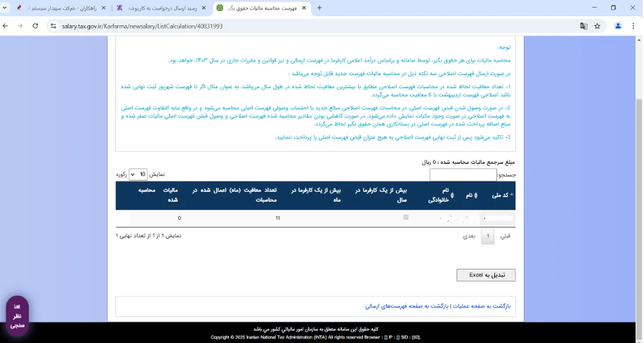Screen dimensions: 644x343
Task: Click the بعدی pagination button
Action: pyautogui.click(x=469, y=236)
